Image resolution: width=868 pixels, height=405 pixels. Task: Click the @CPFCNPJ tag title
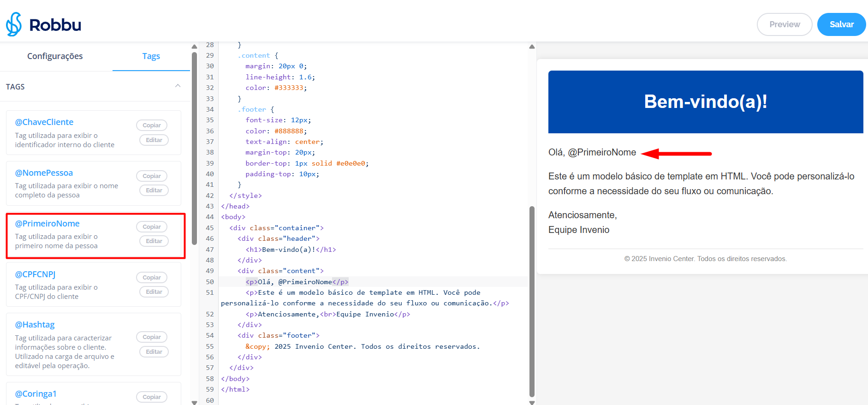(35, 274)
